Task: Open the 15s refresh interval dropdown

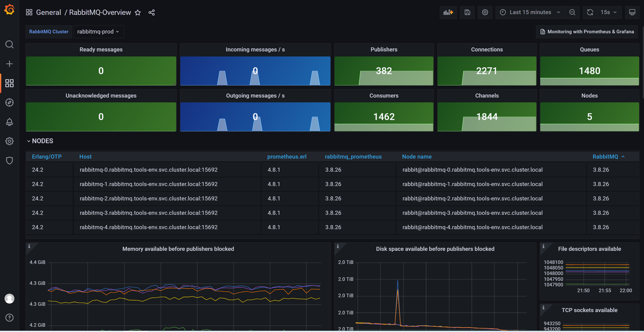Action: pyautogui.click(x=609, y=12)
